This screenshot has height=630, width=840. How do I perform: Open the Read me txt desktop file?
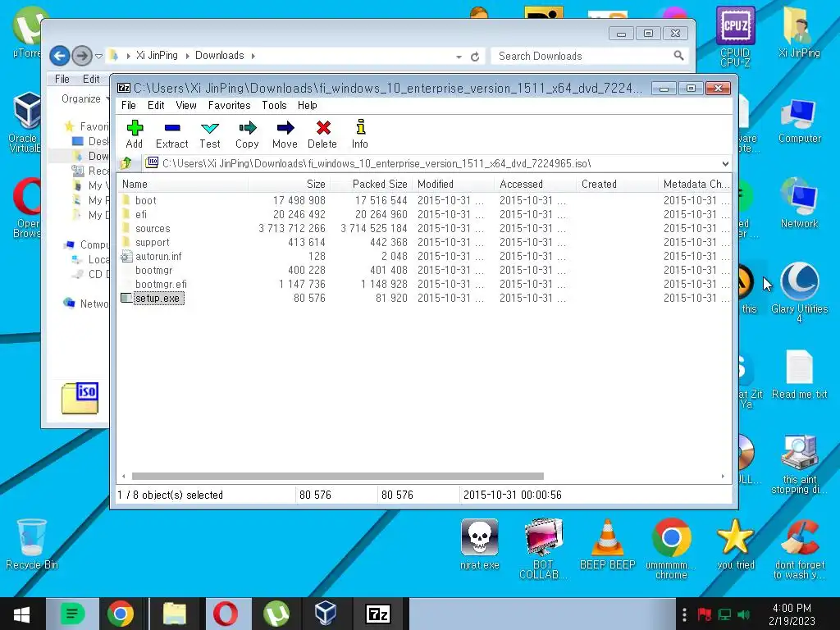pos(799,374)
